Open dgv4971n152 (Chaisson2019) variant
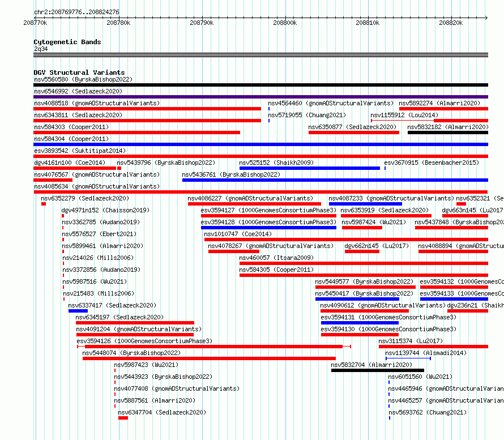Image resolution: width=504 pixels, height=440 pixels. point(63,216)
